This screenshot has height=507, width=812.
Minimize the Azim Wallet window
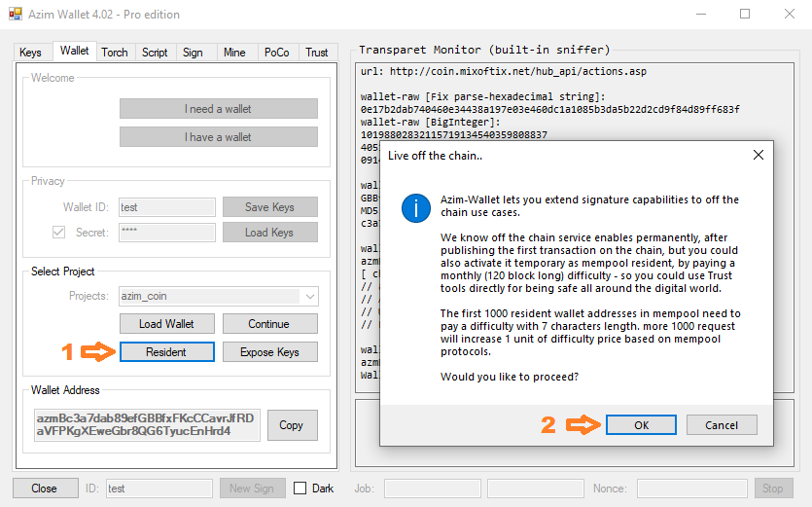coord(701,14)
